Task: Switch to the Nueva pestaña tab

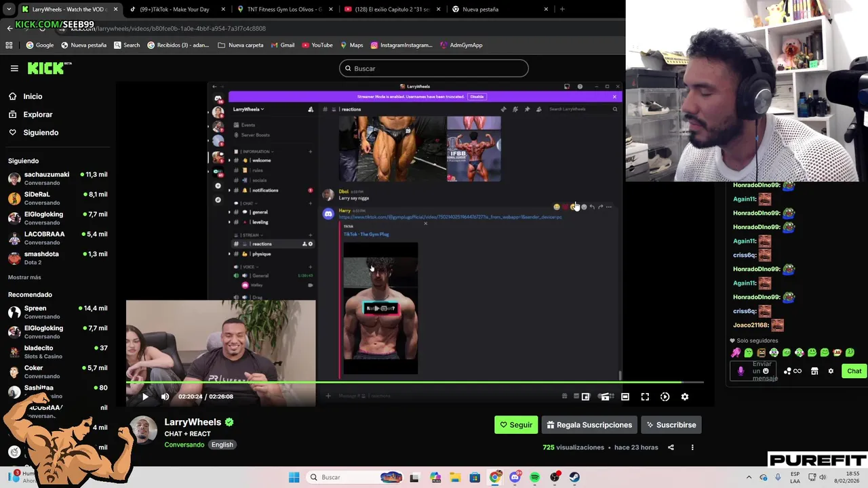Action: 500,9
